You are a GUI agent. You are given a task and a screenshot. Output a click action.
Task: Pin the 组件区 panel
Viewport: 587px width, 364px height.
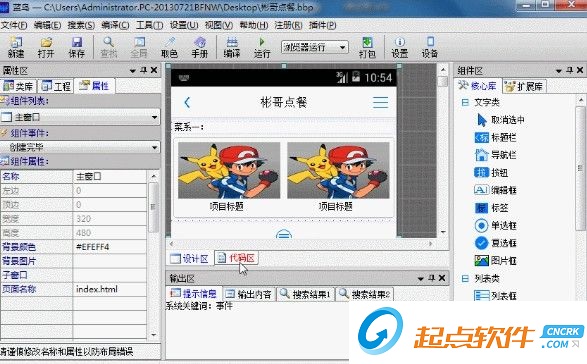(569, 70)
